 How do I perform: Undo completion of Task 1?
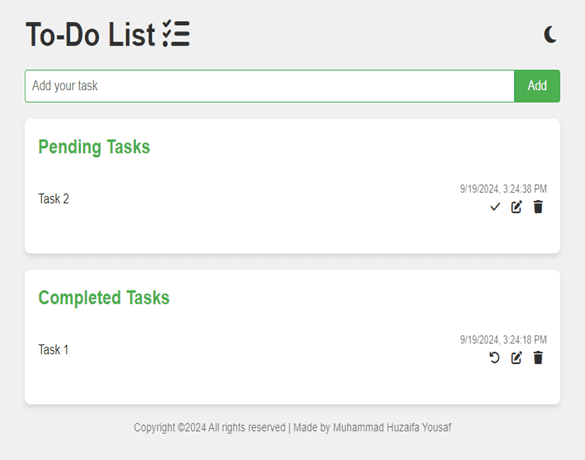(x=494, y=358)
